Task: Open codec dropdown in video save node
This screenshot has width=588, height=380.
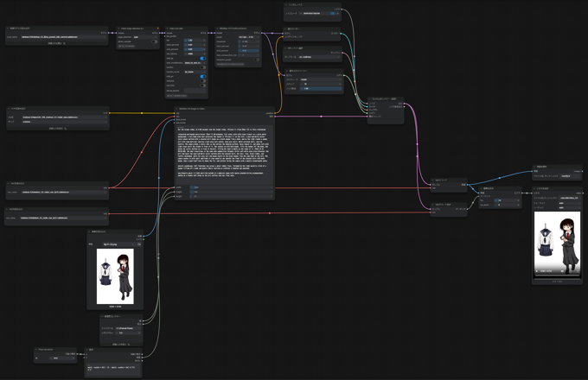Action: point(569,207)
